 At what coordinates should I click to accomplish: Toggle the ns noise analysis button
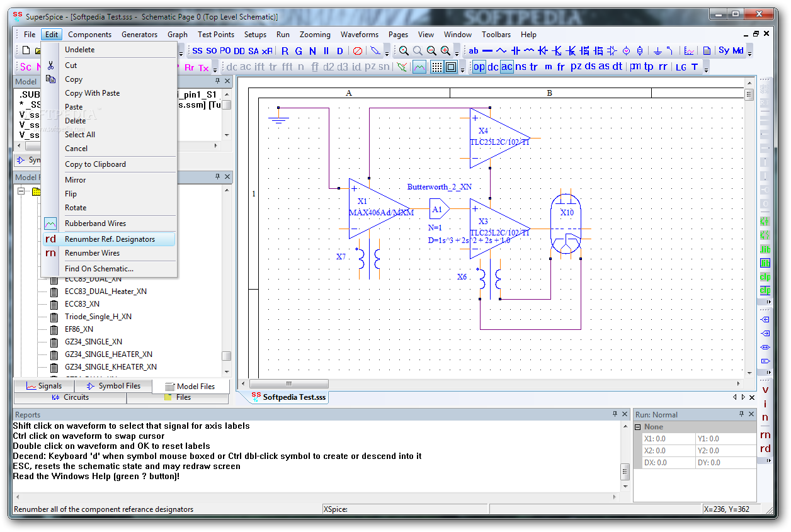(521, 67)
